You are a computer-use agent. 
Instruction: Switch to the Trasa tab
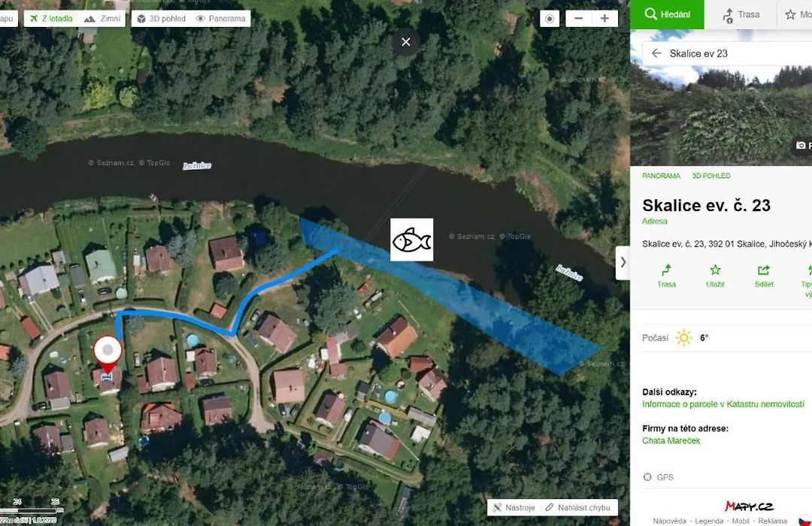tap(741, 14)
